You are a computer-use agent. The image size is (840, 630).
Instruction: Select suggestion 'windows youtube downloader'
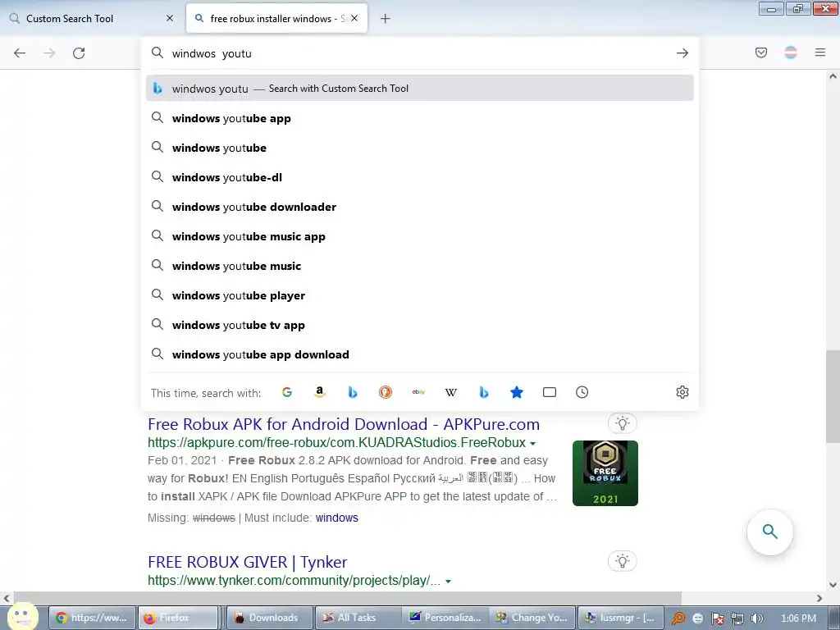[420, 207]
